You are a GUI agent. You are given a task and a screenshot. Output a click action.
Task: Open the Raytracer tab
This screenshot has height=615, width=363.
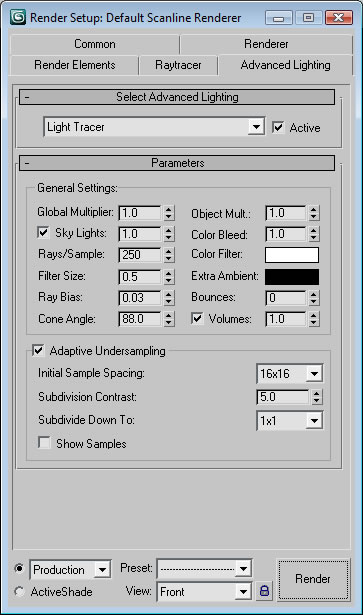[178, 65]
